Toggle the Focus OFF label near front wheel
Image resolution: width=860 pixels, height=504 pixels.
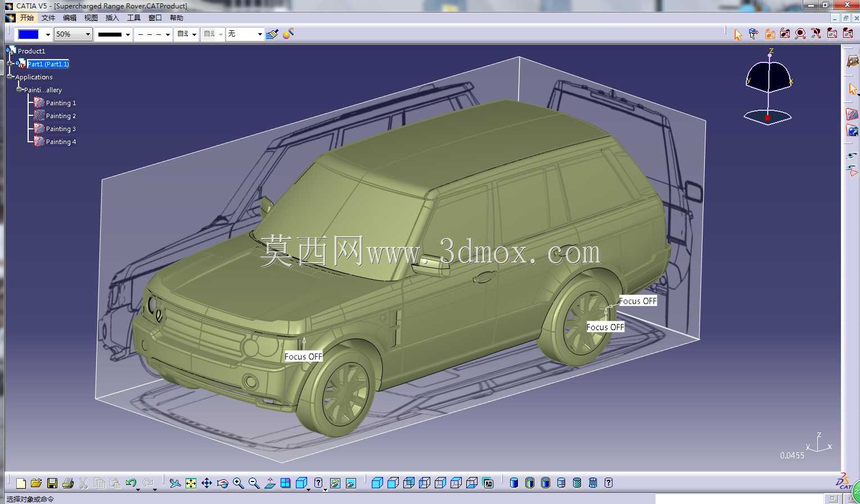[303, 357]
